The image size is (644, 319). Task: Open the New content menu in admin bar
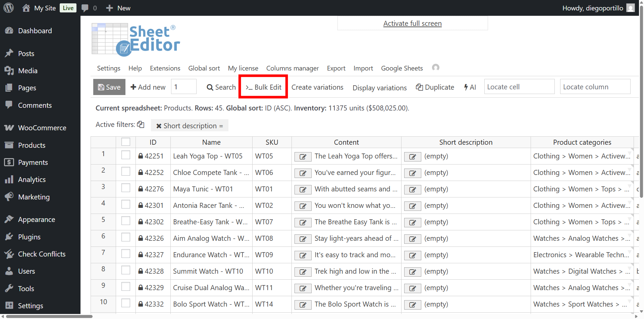(118, 8)
